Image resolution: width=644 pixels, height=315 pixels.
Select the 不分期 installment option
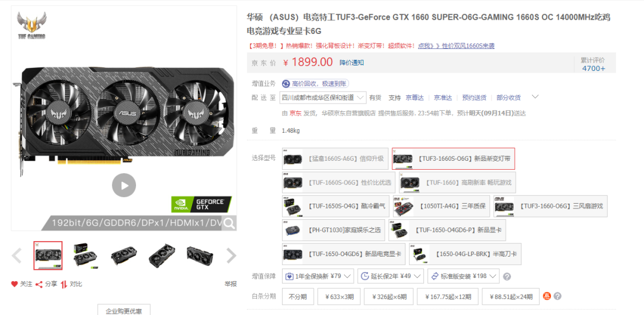[298, 297]
